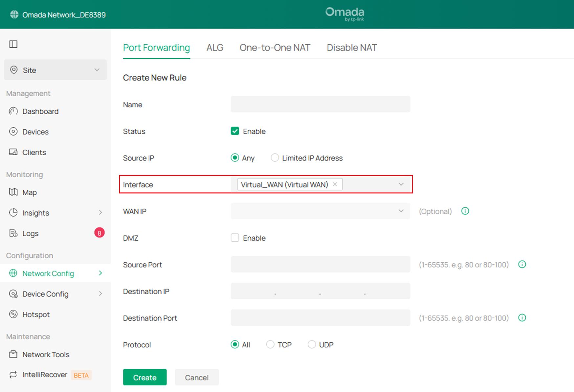Open Network Tools under Maintenance
Screen dimensions: 574x392
coord(46,354)
